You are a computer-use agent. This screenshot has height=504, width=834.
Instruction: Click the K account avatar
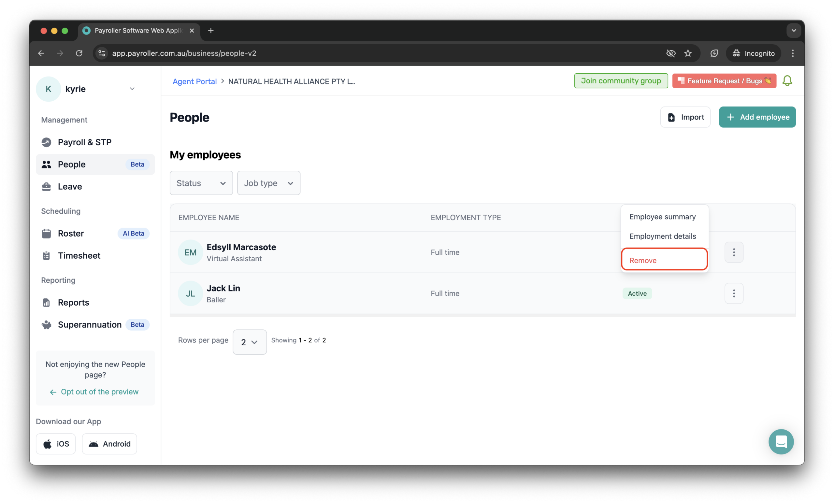pyautogui.click(x=49, y=89)
